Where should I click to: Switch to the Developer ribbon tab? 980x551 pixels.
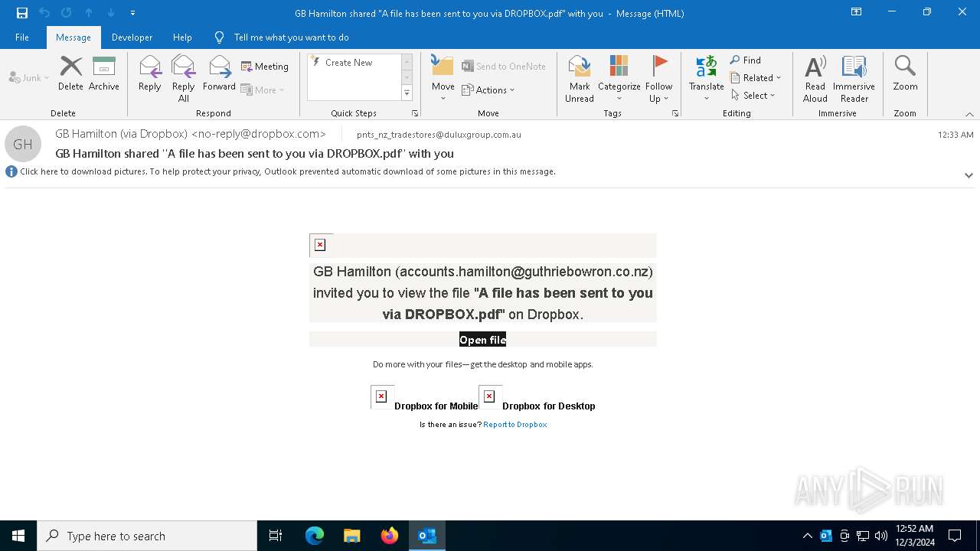point(132,37)
